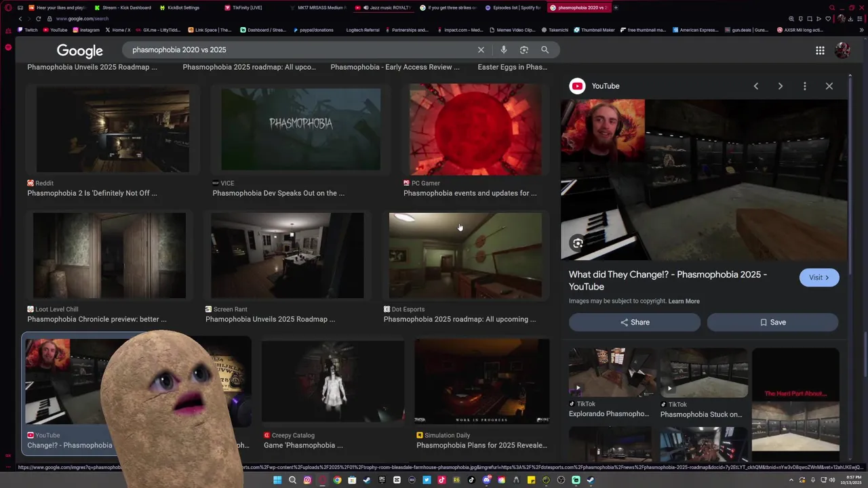Screen dimensions: 868x488
Task: Share the previewed image
Action: (x=635, y=323)
